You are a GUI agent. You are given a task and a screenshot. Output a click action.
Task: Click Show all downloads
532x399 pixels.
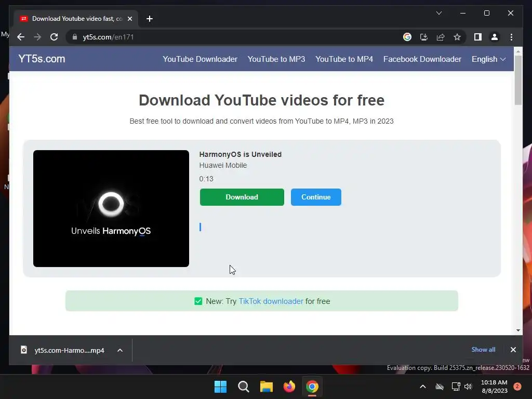(483, 350)
